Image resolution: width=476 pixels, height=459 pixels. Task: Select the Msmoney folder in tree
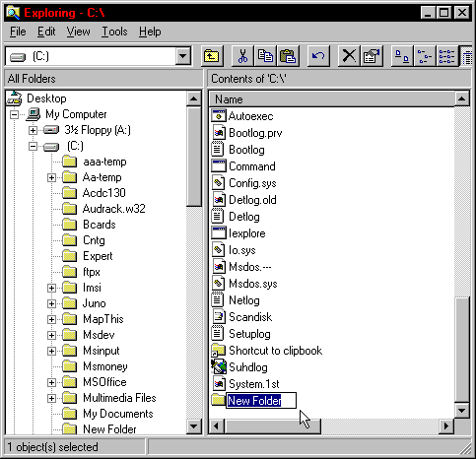(x=105, y=366)
